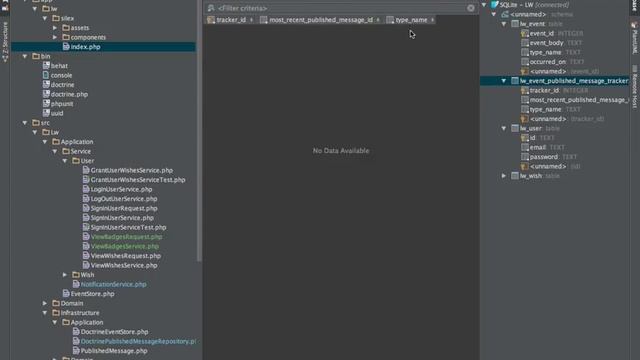Select event_body column
640x360 pixels.
coord(546,43)
